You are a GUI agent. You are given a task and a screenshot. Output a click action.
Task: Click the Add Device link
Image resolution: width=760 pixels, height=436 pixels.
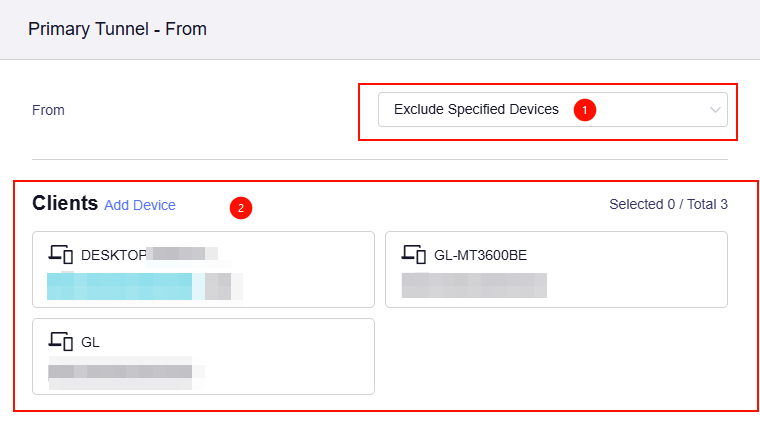pos(140,205)
